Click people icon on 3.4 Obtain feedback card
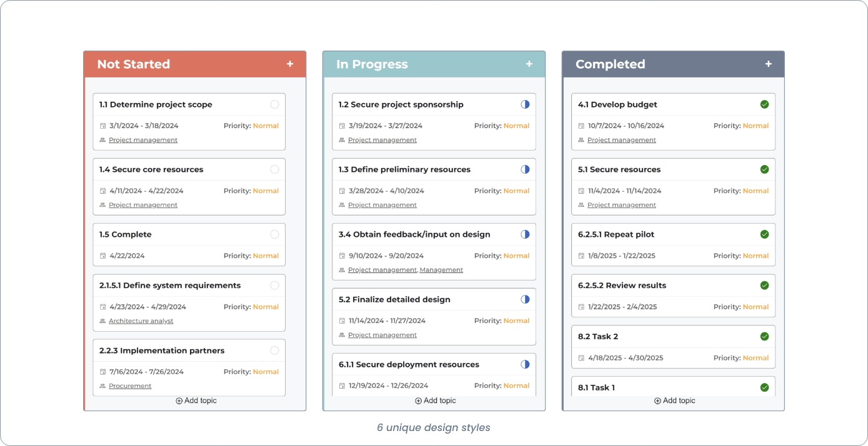 (x=342, y=270)
